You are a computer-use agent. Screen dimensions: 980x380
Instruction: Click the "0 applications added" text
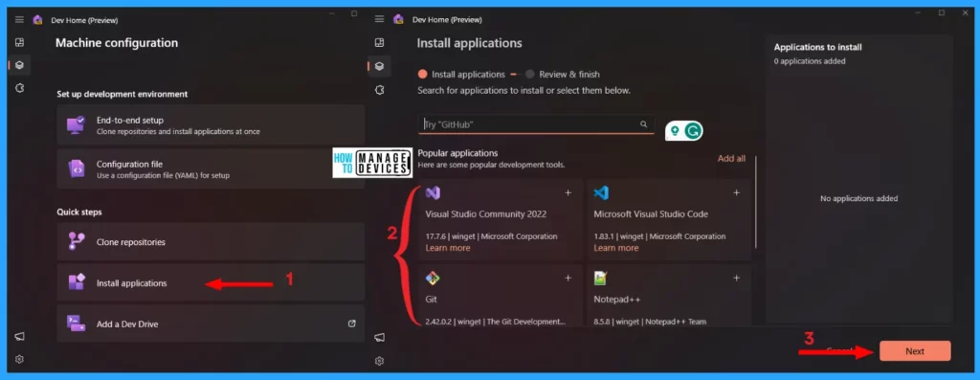pos(810,61)
